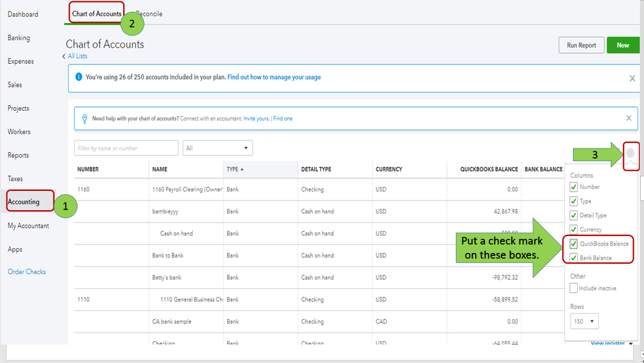Select the 1110 General Business account name
The height and width of the screenshot is (363, 644).
pos(192,299)
